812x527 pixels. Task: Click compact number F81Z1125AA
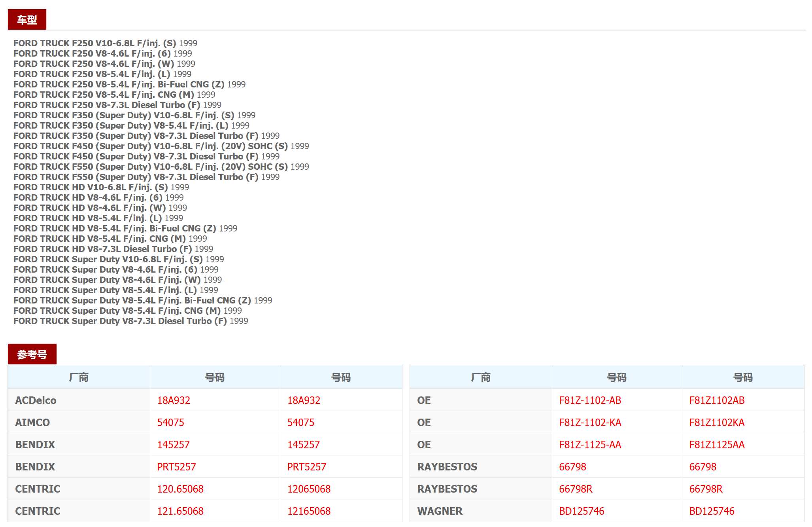[717, 445]
